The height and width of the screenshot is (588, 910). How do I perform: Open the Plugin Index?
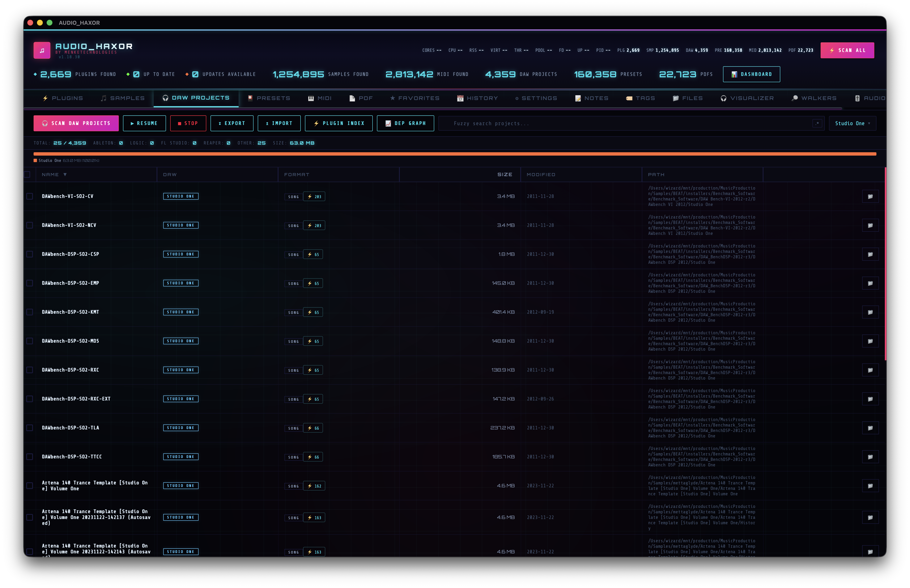pyautogui.click(x=339, y=123)
